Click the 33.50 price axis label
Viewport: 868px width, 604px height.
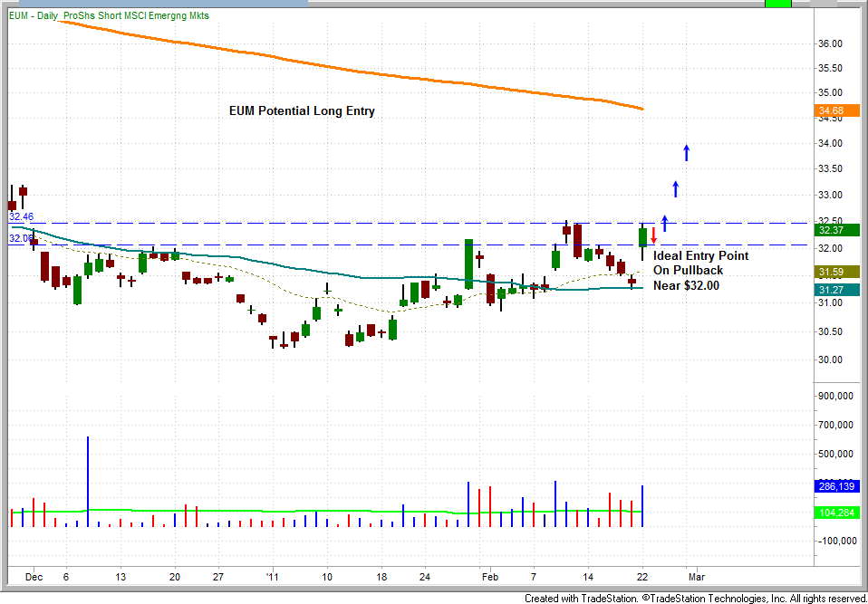click(831, 168)
